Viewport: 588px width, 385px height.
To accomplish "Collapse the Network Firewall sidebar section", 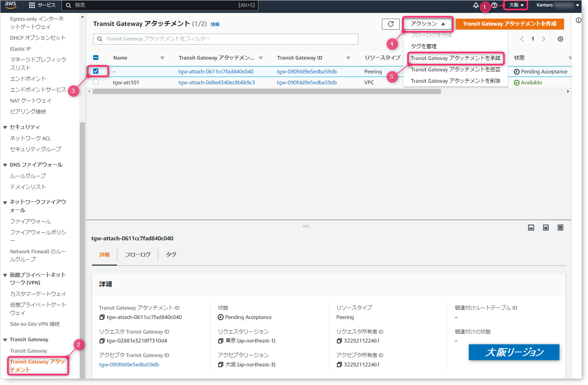I will (5, 202).
